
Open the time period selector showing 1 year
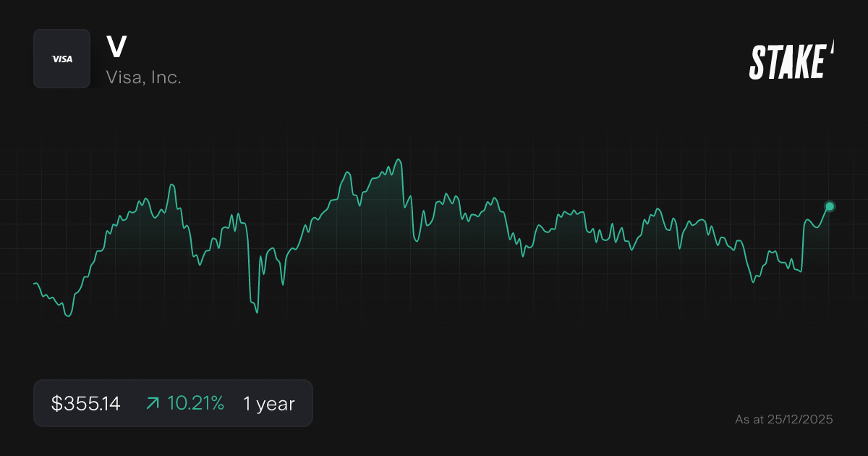pyautogui.click(x=268, y=403)
